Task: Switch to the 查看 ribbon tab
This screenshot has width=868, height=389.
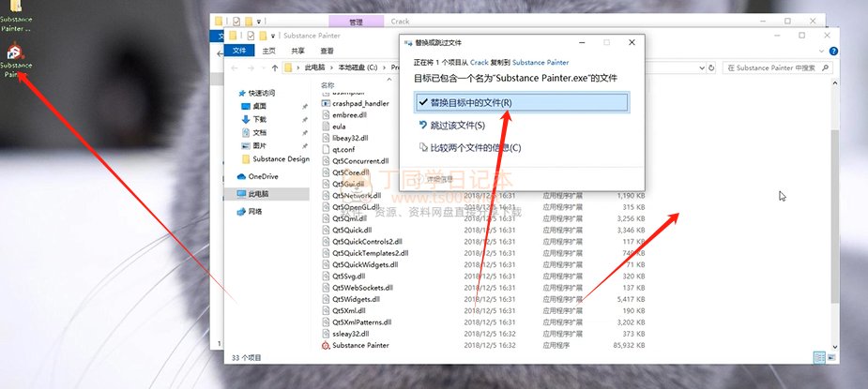Action: pos(327,51)
